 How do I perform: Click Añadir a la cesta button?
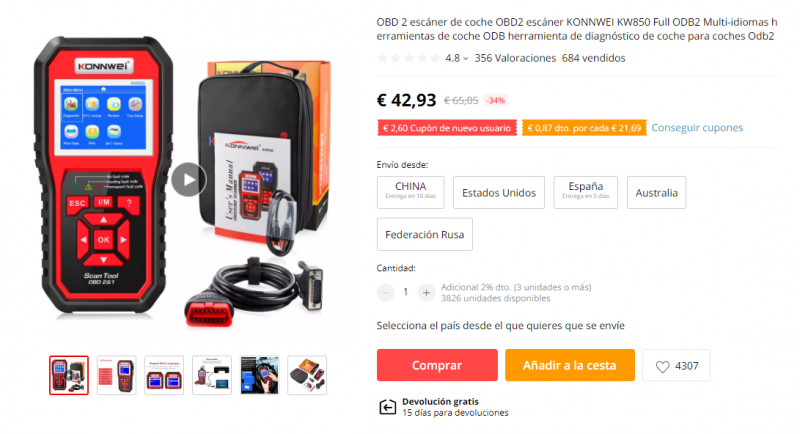point(570,365)
